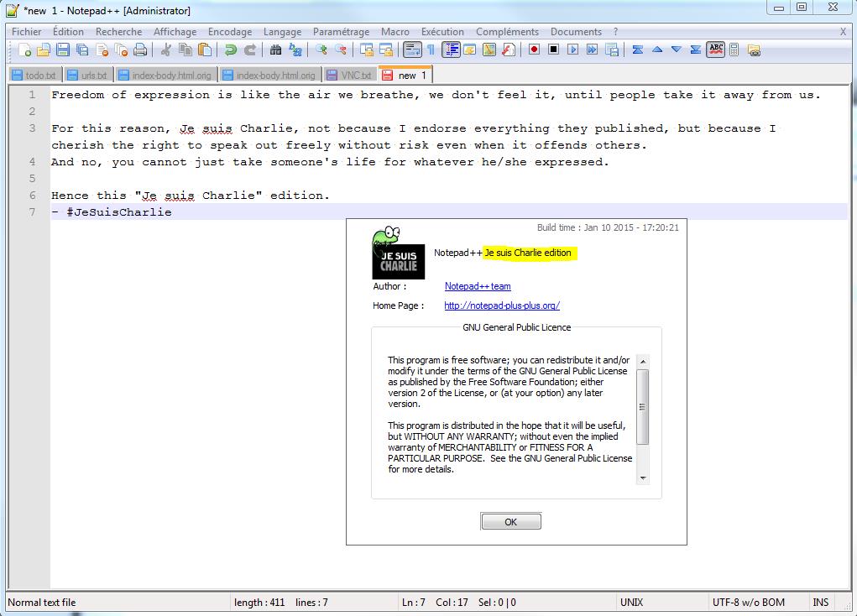
Task: Click the Je Suis Charlie chameleon logo
Action: [x=399, y=253]
